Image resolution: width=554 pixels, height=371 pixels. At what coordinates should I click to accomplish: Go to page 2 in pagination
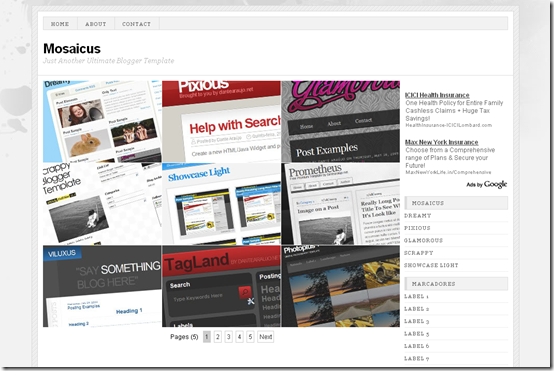click(x=218, y=337)
